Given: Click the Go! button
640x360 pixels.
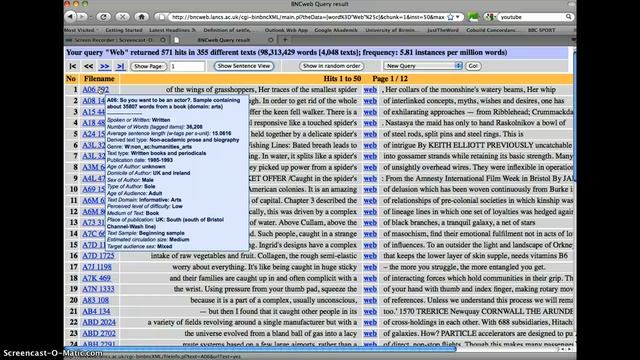Looking at the screenshot, I should pos(473,66).
